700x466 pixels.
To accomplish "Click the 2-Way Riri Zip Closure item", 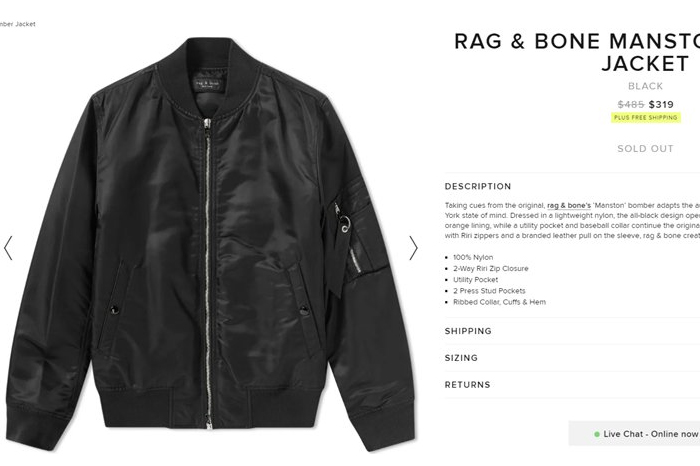I will pos(491,268).
